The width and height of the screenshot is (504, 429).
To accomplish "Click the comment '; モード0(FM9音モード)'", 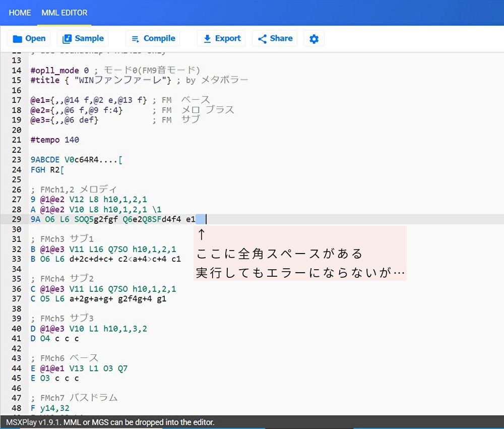I will pos(147,70).
